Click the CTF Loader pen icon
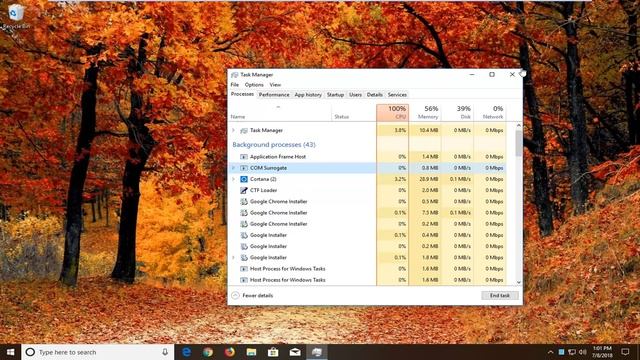 (244, 190)
